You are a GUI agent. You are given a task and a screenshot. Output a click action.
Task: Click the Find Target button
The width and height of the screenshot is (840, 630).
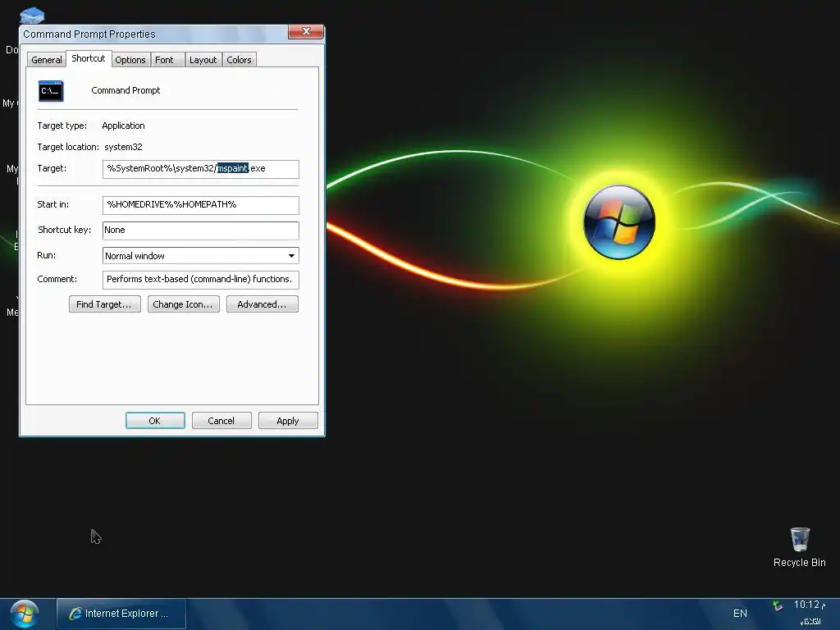[104, 304]
